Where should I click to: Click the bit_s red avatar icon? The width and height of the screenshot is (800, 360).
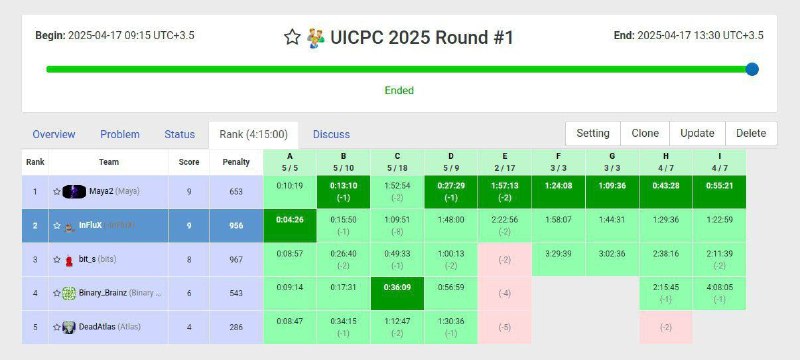point(69,260)
